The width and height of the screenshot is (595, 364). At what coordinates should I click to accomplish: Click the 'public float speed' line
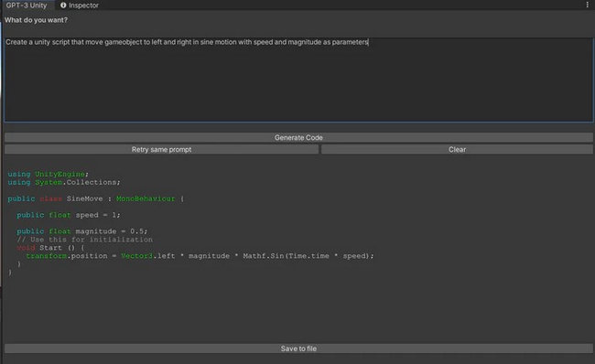[x=69, y=215]
